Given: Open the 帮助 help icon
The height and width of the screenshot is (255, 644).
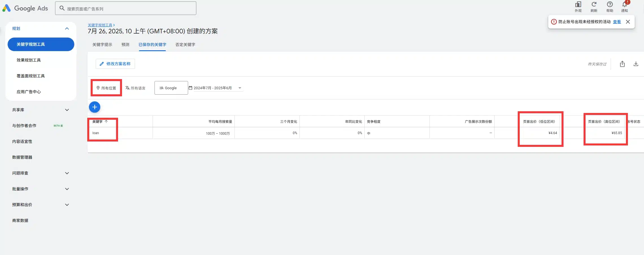Looking at the screenshot, I should coord(610,5).
